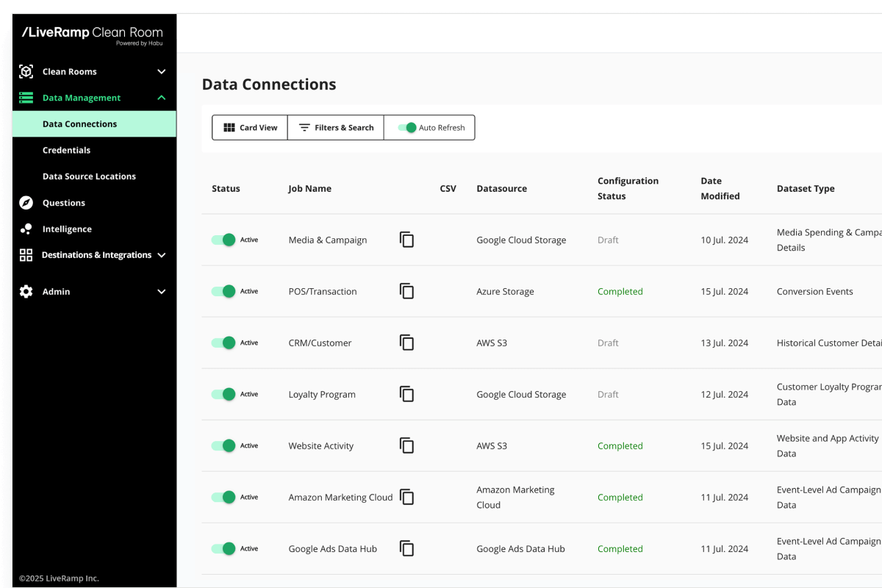Click the CSV column header

click(448, 189)
